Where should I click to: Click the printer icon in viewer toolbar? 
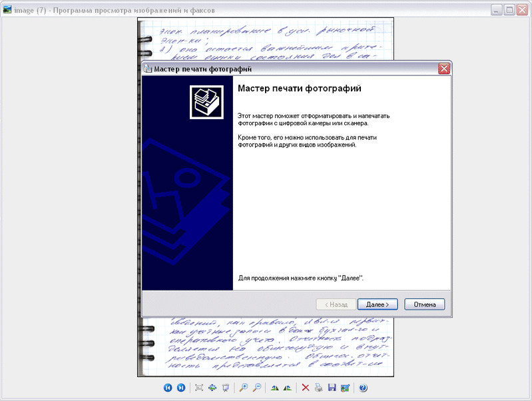(318, 388)
